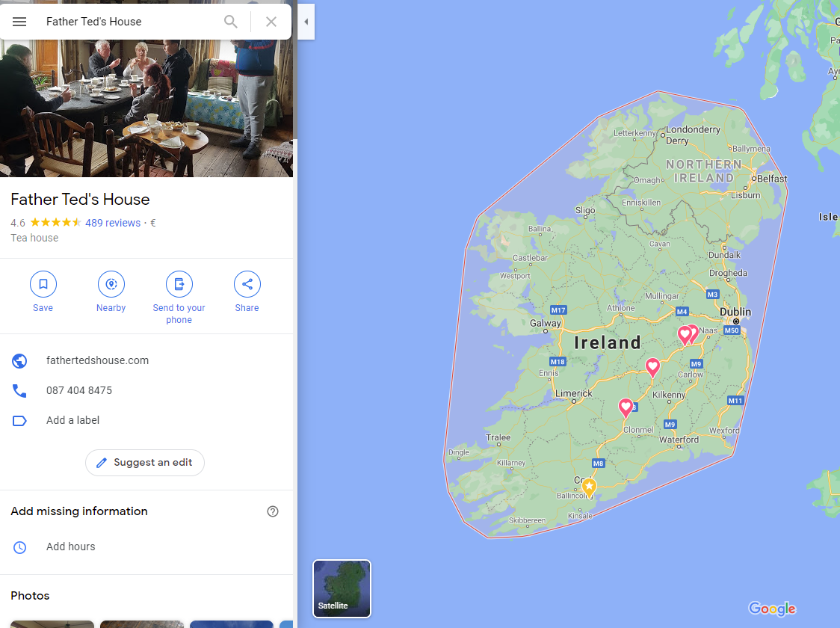Image resolution: width=840 pixels, height=628 pixels.
Task: Click the M50 road shield
Action: pos(732,330)
